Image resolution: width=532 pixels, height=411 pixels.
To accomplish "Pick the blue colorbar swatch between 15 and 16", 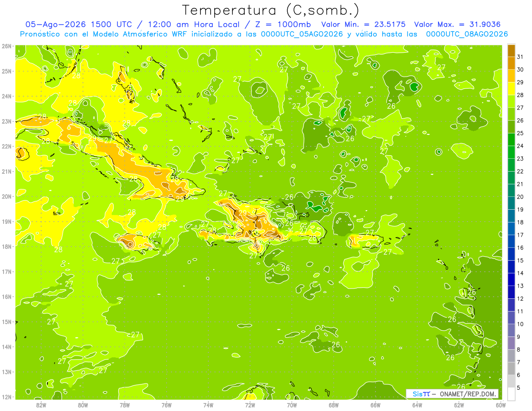I will pos(511,254).
